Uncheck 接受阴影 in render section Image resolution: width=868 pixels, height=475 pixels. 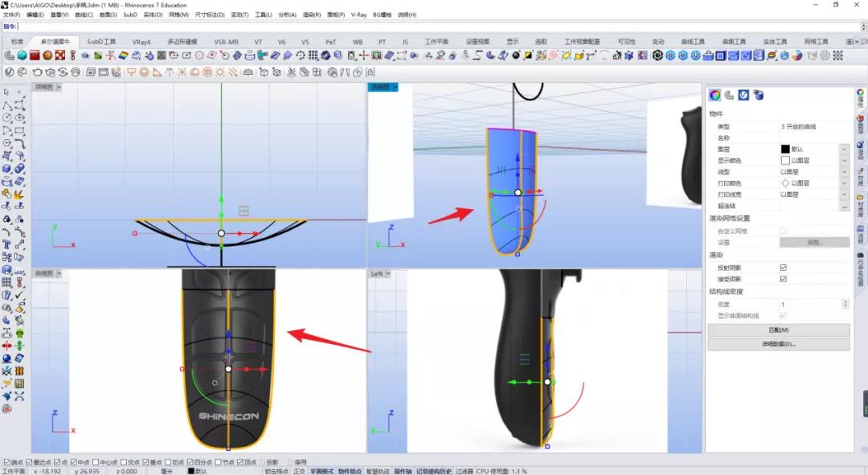[x=784, y=279]
